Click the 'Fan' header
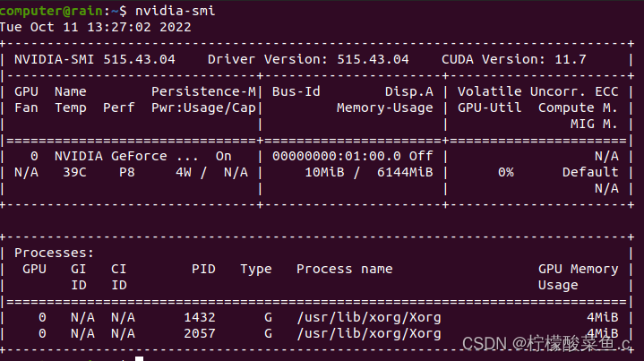This screenshot has height=361, width=644. [x=26, y=107]
